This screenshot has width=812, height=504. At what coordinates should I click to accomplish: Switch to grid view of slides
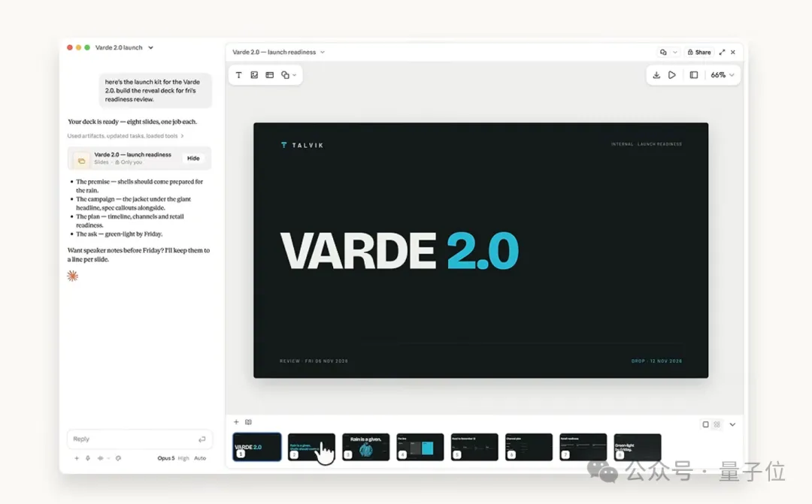pos(717,424)
